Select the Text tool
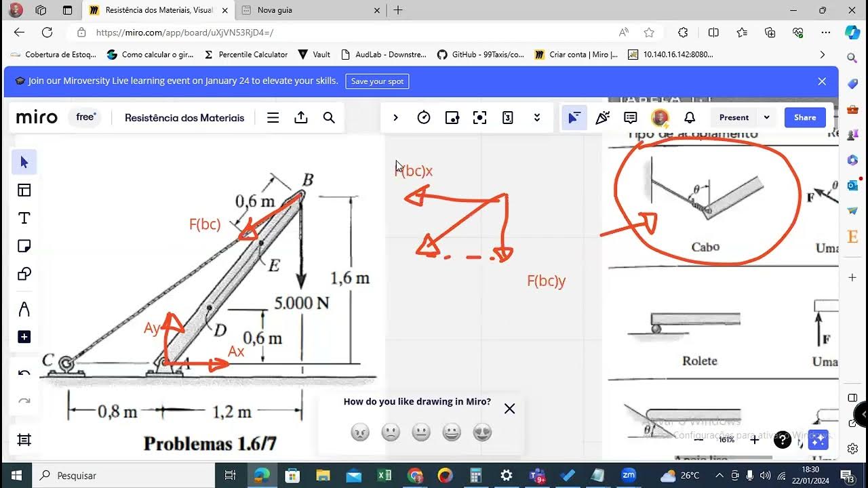Screen dimensions: 868x488 pos(24,218)
